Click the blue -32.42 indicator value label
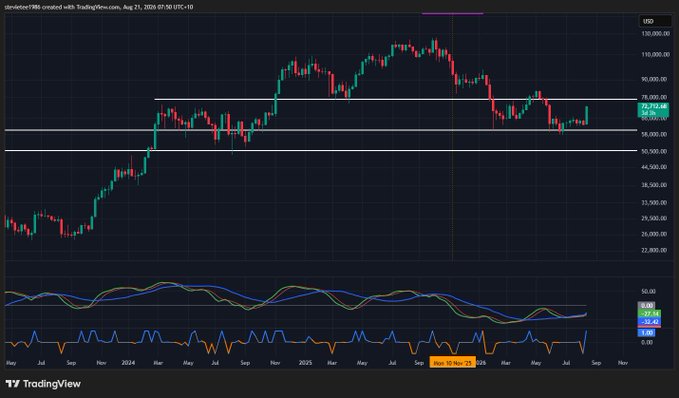 coord(650,322)
